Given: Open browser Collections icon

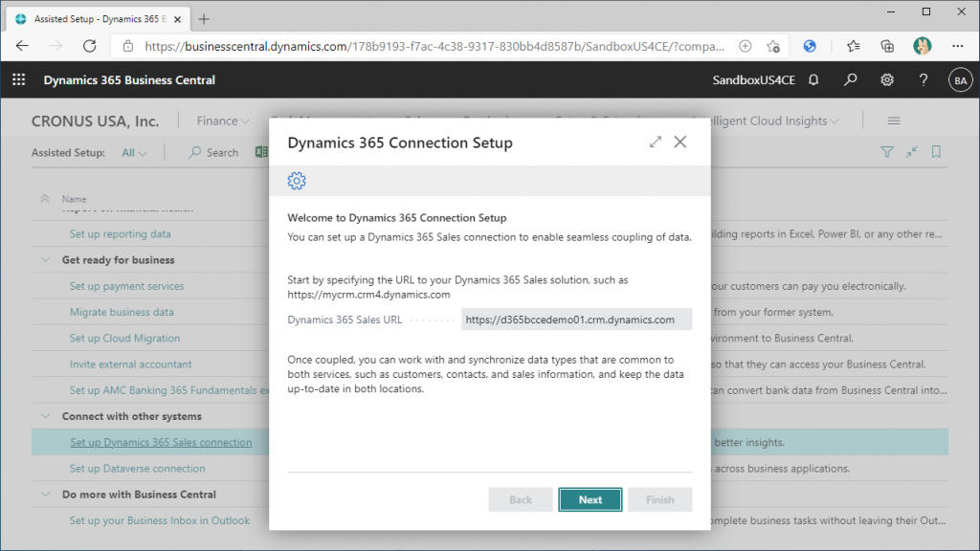Looking at the screenshot, I should [887, 46].
